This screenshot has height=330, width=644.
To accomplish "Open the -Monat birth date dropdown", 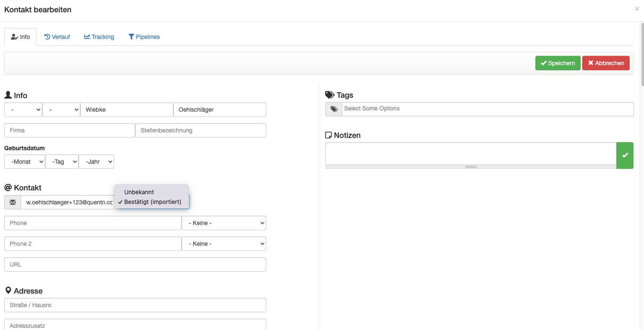I will tap(25, 162).
